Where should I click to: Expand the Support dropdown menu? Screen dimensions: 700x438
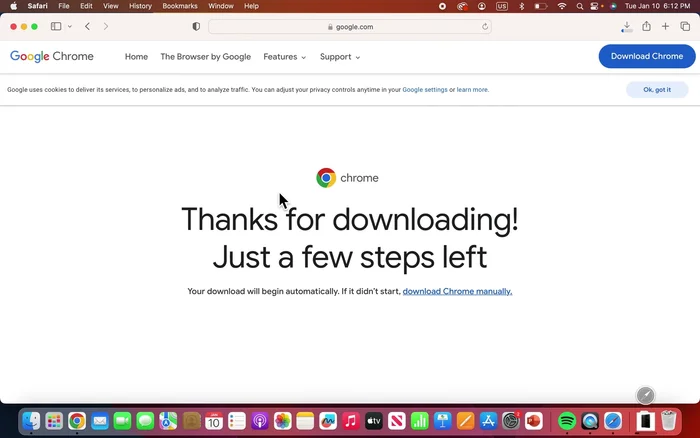tap(340, 57)
